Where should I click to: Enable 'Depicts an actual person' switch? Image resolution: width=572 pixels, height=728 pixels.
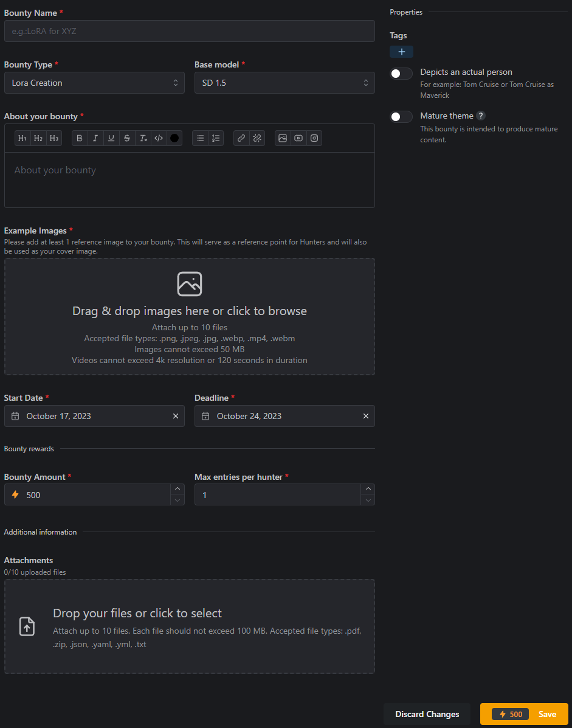(401, 74)
